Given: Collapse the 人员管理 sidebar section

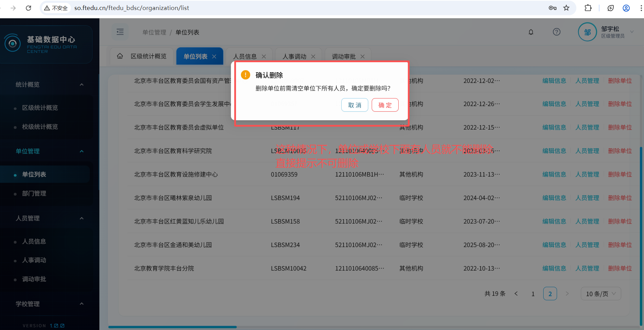Looking at the screenshot, I should (81, 218).
